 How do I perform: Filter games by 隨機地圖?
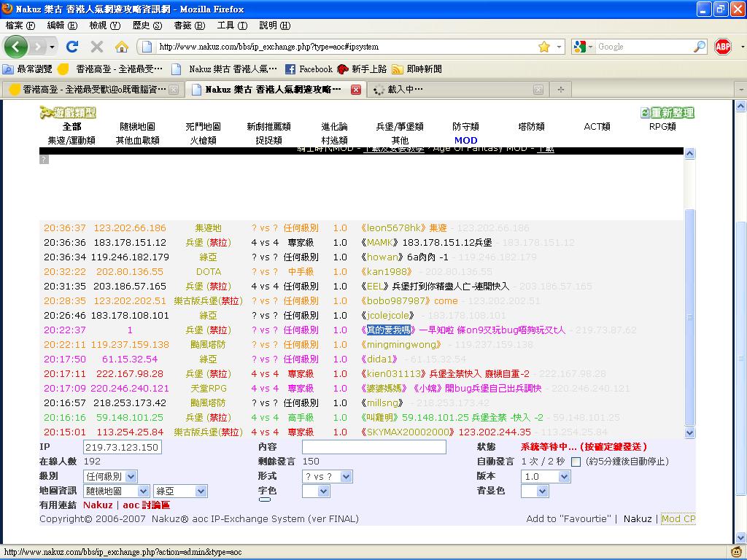click(x=137, y=127)
